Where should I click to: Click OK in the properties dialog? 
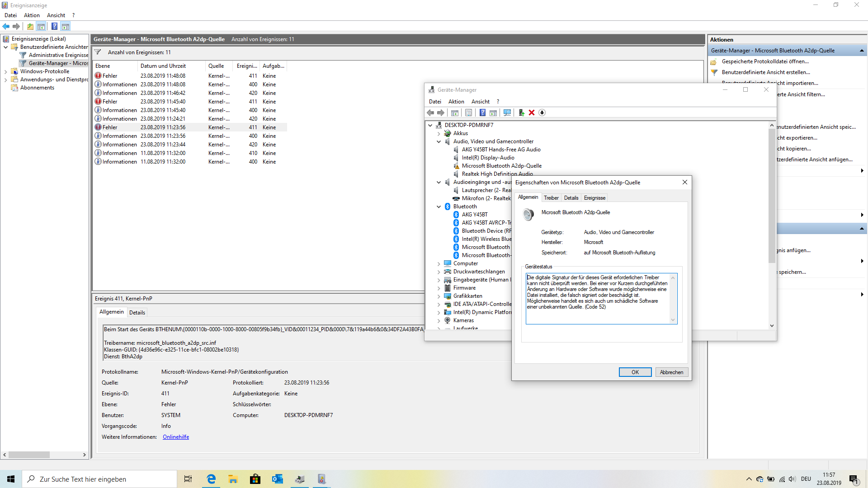click(635, 372)
